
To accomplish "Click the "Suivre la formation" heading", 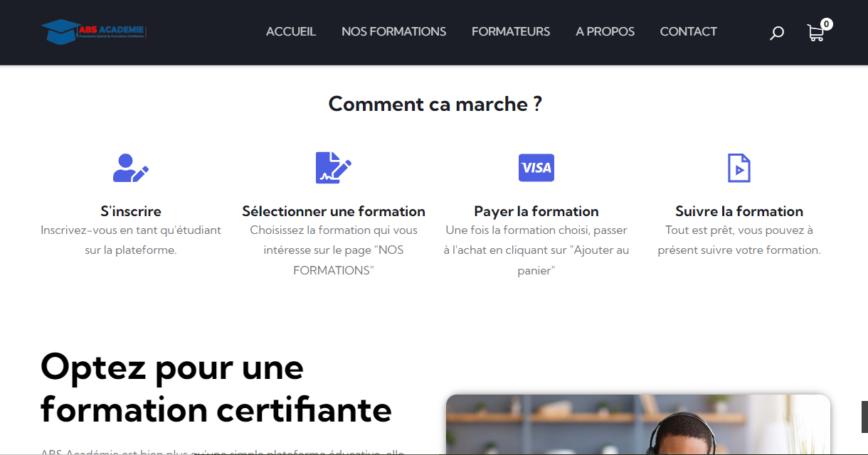I will pyautogui.click(x=739, y=211).
